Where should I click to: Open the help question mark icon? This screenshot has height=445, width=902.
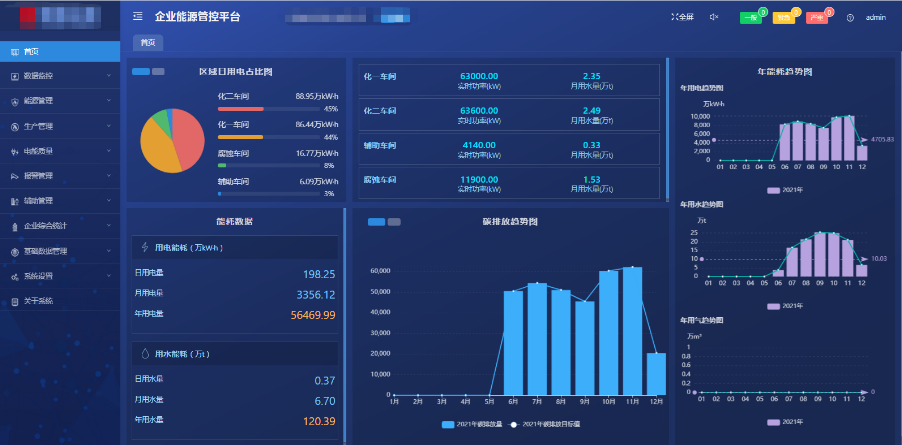(850, 18)
